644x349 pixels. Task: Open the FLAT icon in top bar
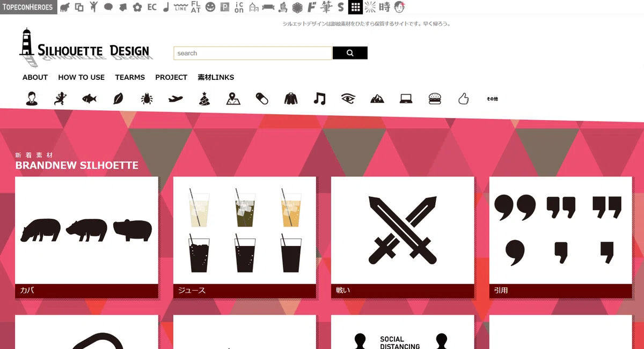(196, 7)
